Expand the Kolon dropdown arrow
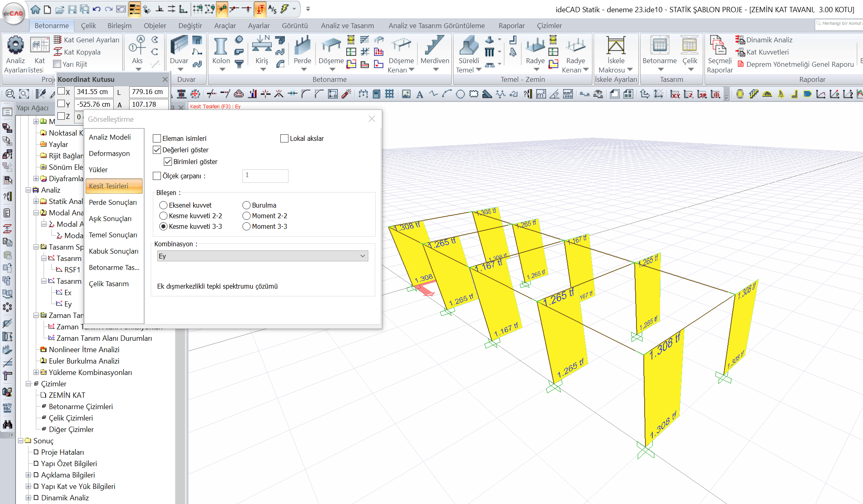This screenshot has height=504, width=863. 222,70
